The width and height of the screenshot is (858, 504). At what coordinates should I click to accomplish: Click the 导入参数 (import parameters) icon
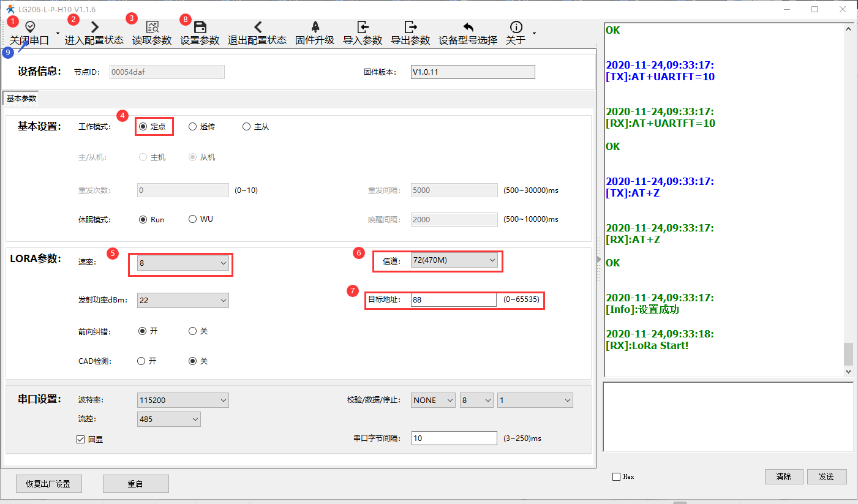363,27
